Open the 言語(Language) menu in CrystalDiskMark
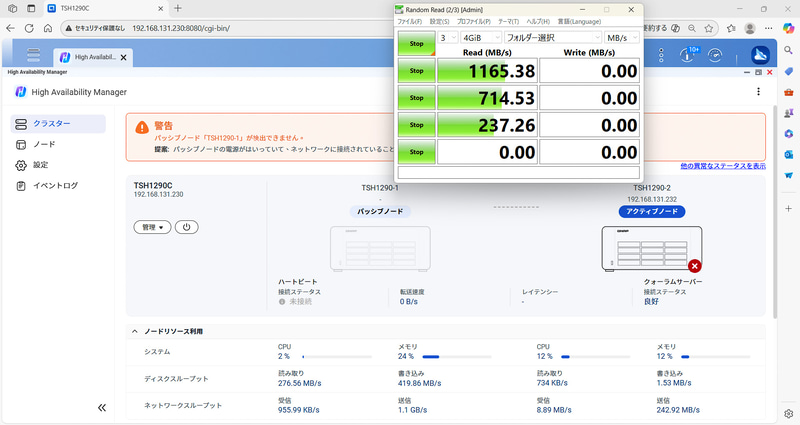 (579, 21)
